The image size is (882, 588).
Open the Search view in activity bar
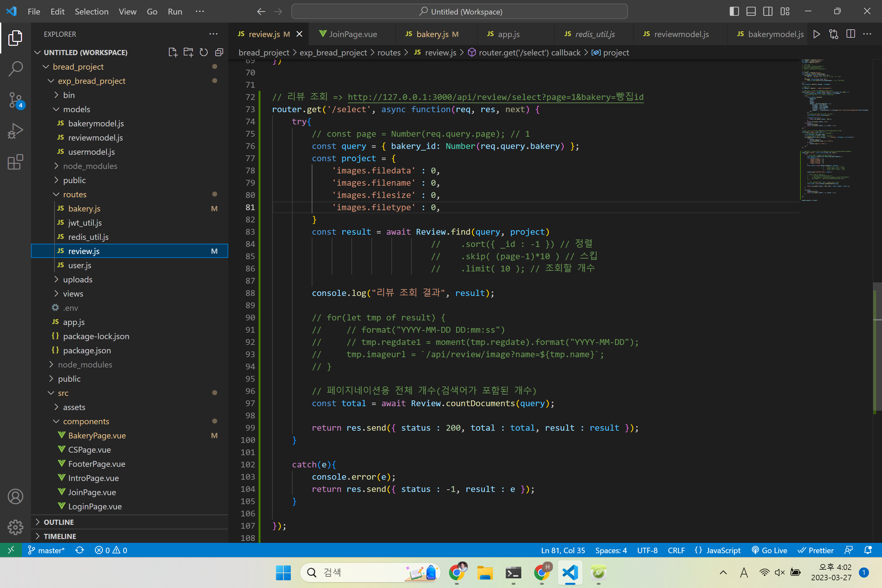click(15, 69)
